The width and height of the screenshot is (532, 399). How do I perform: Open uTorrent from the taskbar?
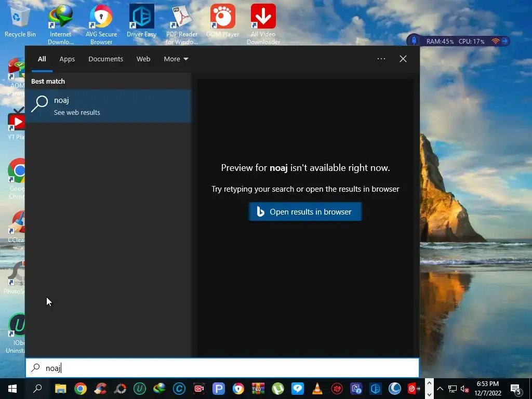tap(277, 389)
